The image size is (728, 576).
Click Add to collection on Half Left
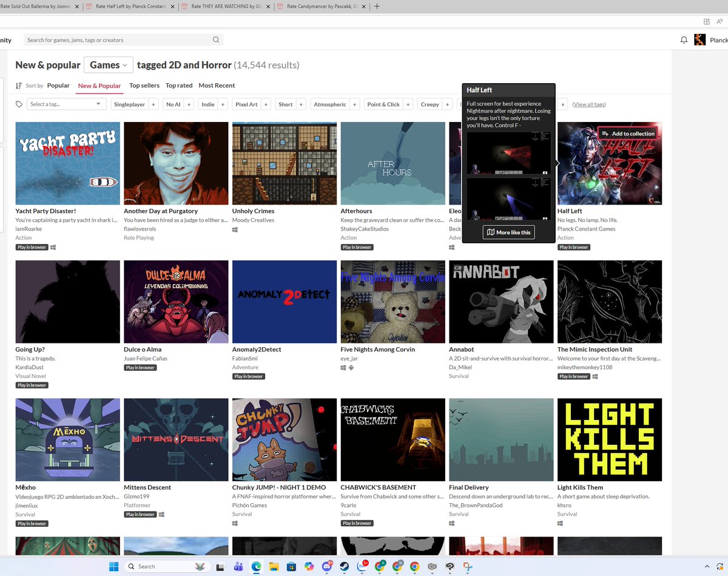tap(628, 134)
